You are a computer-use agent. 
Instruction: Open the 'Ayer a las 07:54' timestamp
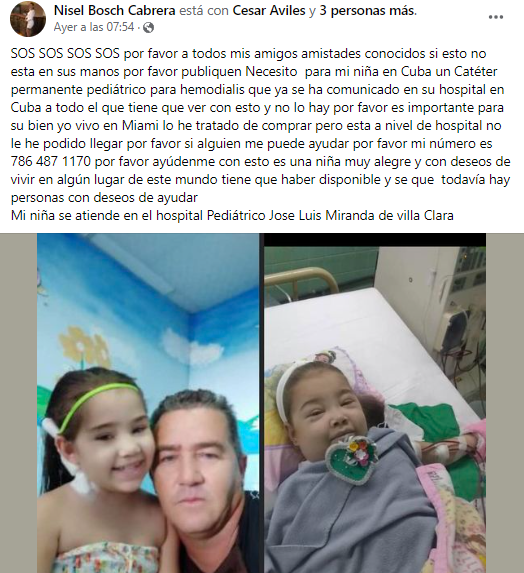coord(94,27)
